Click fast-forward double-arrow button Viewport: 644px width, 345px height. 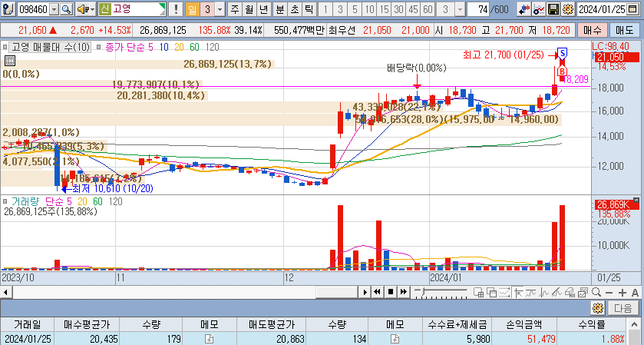[404, 292]
